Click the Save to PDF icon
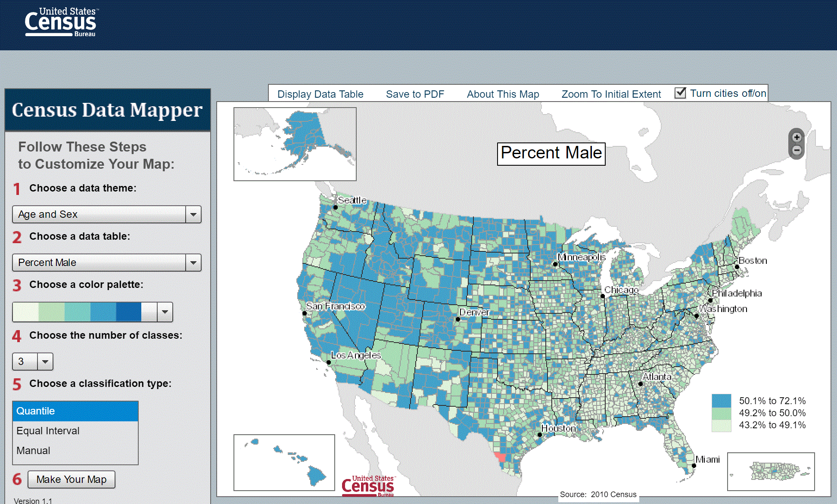 point(415,93)
